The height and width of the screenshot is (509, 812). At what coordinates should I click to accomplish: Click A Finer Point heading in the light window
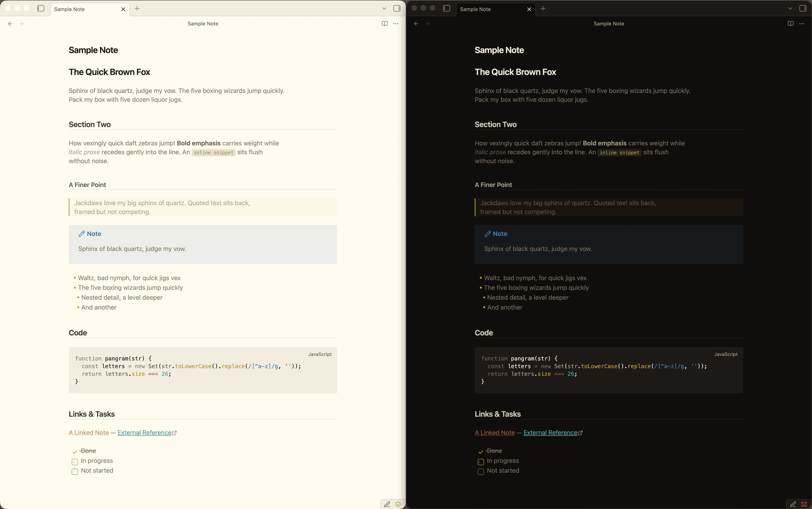(x=87, y=185)
